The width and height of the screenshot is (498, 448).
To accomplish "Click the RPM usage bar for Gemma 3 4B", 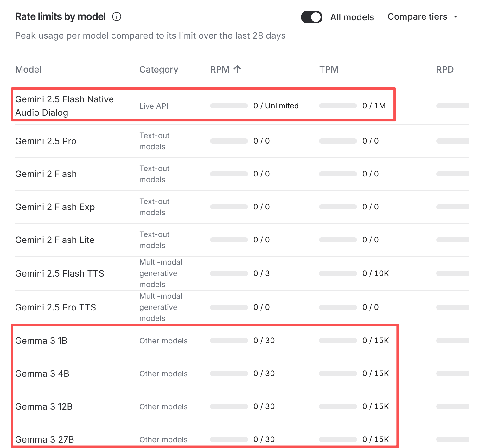I will (x=229, y=374).
